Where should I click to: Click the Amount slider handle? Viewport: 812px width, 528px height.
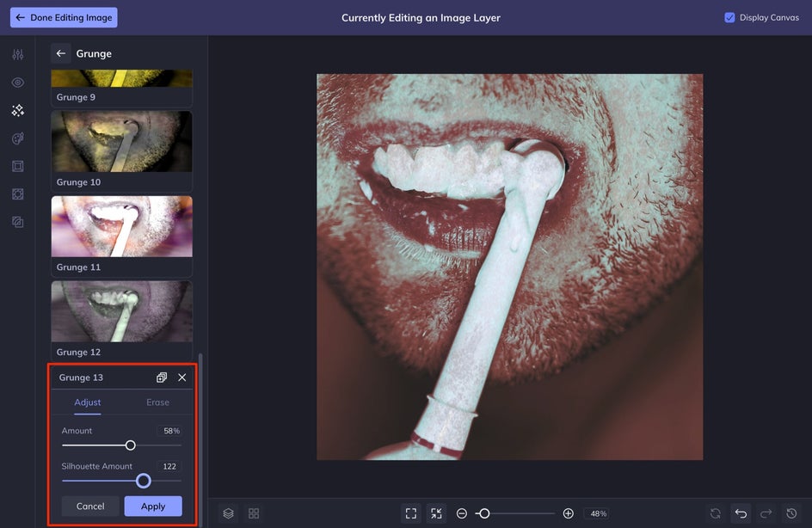click(131, 445)
